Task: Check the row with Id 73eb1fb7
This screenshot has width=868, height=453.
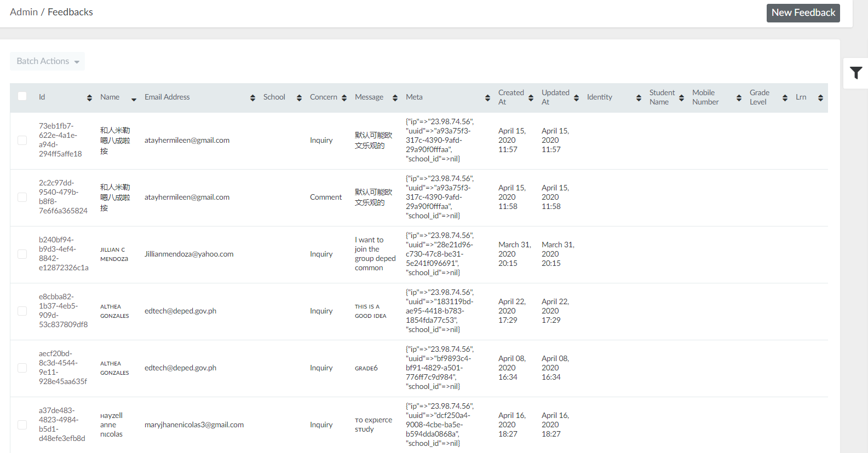Action: click(x=22, y=140)
